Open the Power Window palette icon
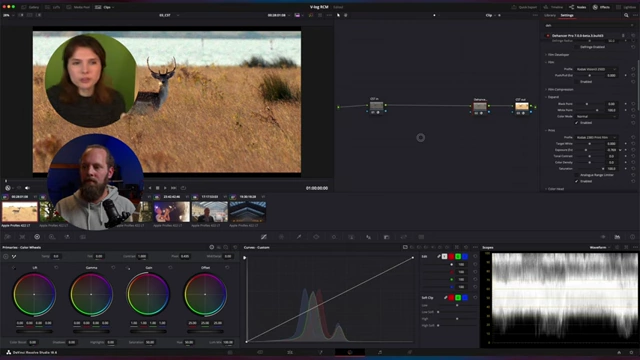The image size is (640, 360). pos(316,237)
